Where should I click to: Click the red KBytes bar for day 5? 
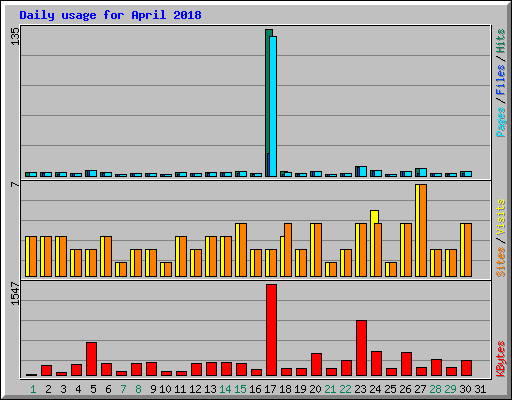(x=91, y=359)
